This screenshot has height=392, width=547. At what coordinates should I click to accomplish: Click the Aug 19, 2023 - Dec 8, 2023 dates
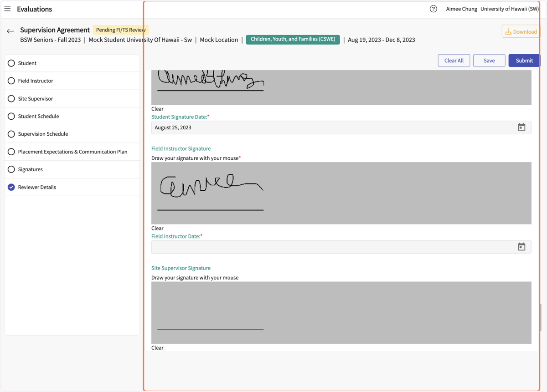[381, 40]
